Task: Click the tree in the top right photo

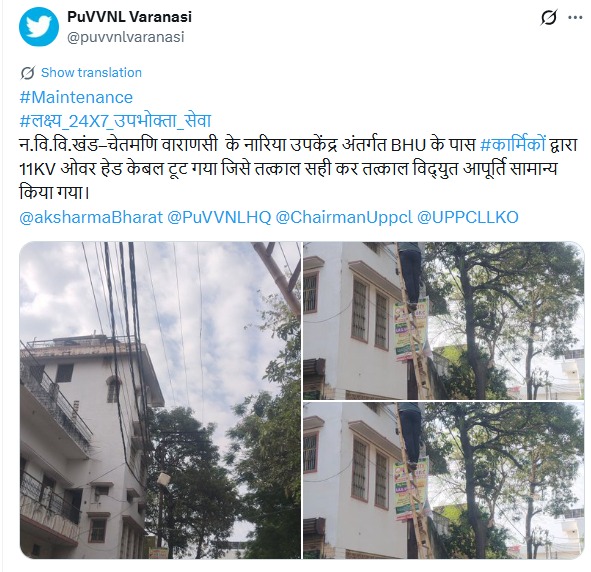Action: pyautogui.click(x=505, y=320)
